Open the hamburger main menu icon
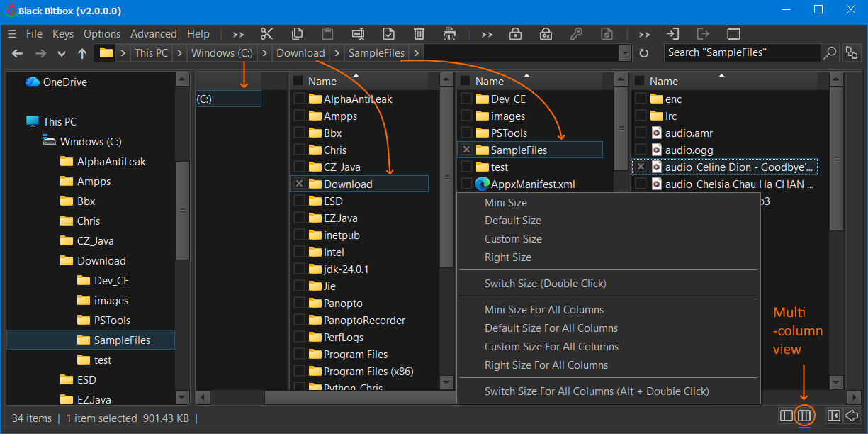 [12, 34]
